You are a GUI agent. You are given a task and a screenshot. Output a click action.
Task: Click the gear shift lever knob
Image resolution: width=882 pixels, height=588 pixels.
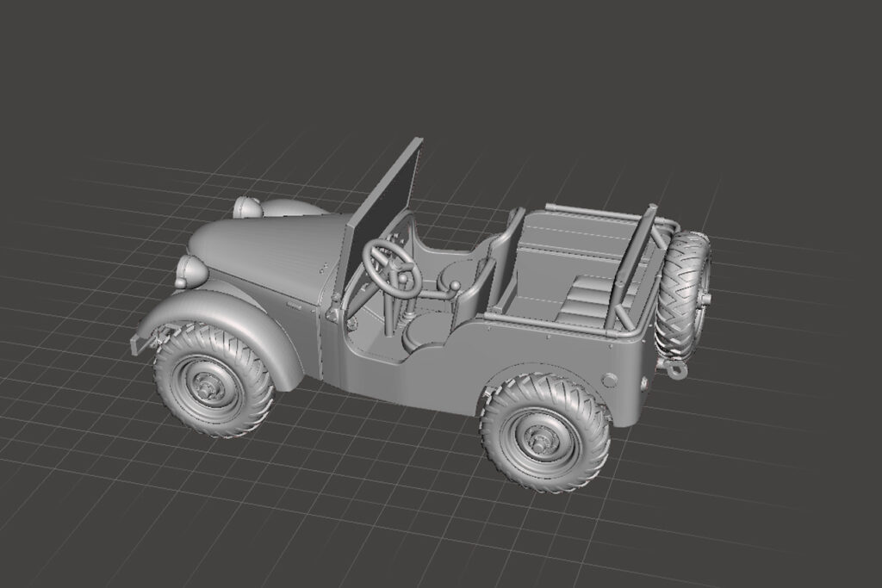[x=455, y=286]
